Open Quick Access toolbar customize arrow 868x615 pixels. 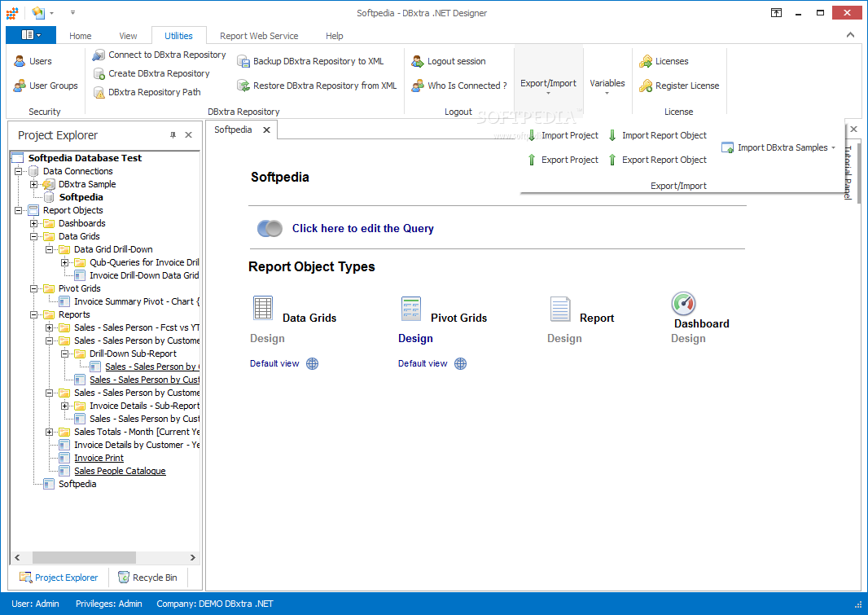tap(72, 12)
